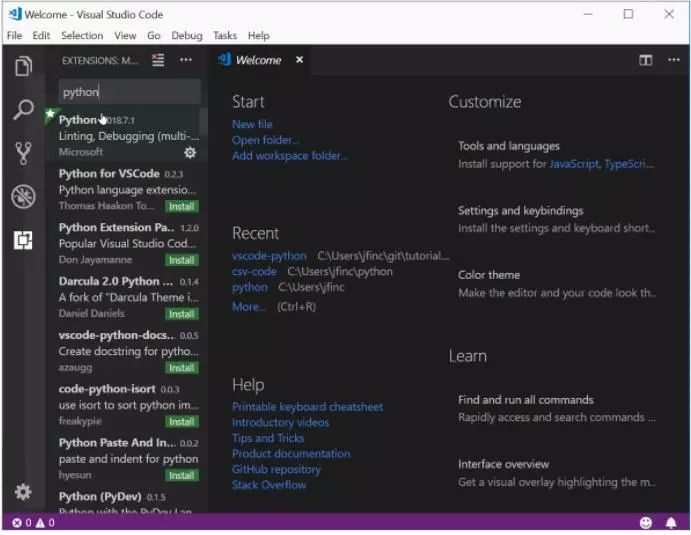
Task: Open the File menu
Action: [15, 36]
